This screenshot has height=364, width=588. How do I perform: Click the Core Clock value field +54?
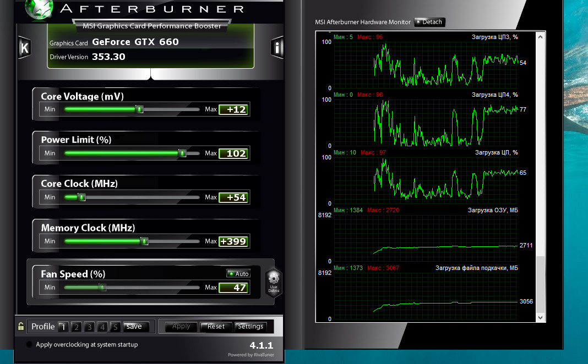click(234, 197)
